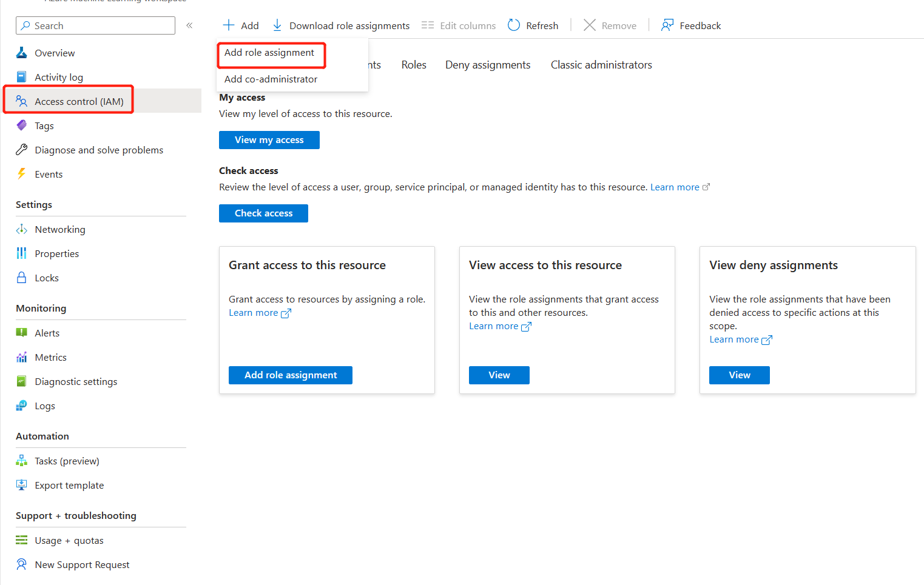Click the Check access button
This screenshot has width=924, height=585.
(263, 213)
